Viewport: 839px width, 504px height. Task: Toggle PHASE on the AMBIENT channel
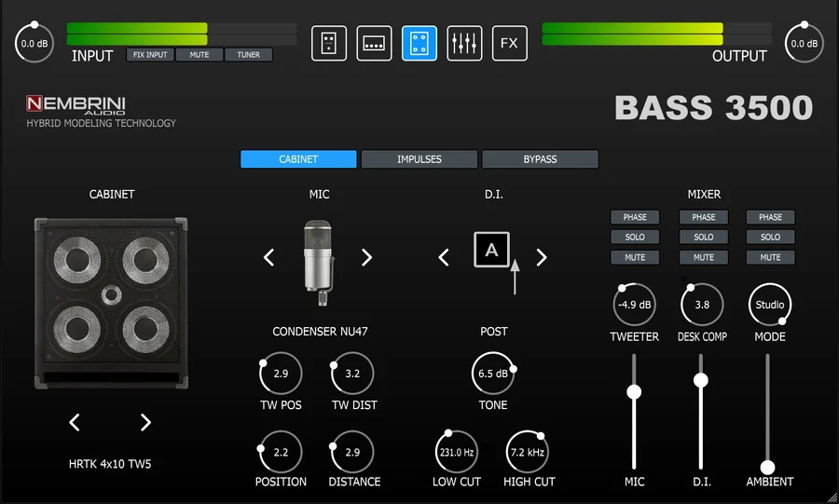[x=771, y=217]
